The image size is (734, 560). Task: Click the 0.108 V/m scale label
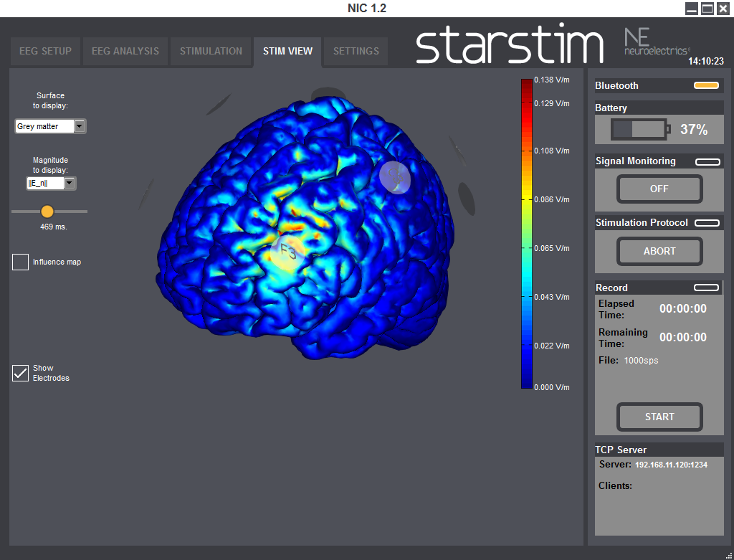pos(552,151)
